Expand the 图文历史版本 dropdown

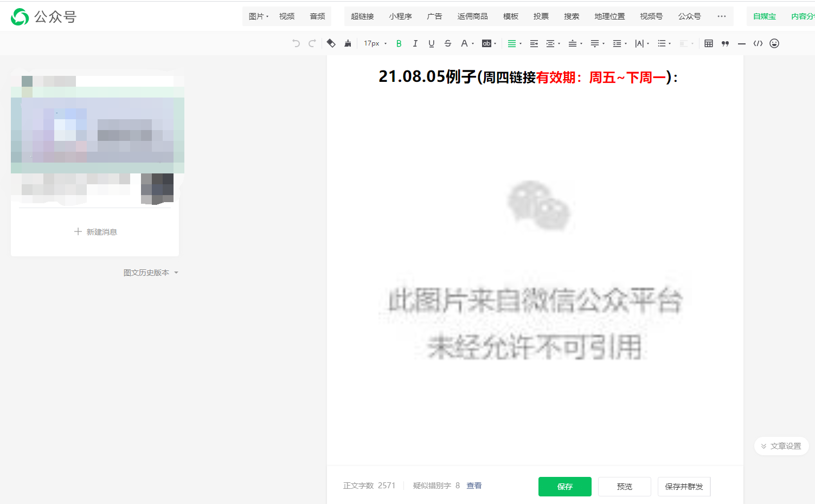[151, 273]
